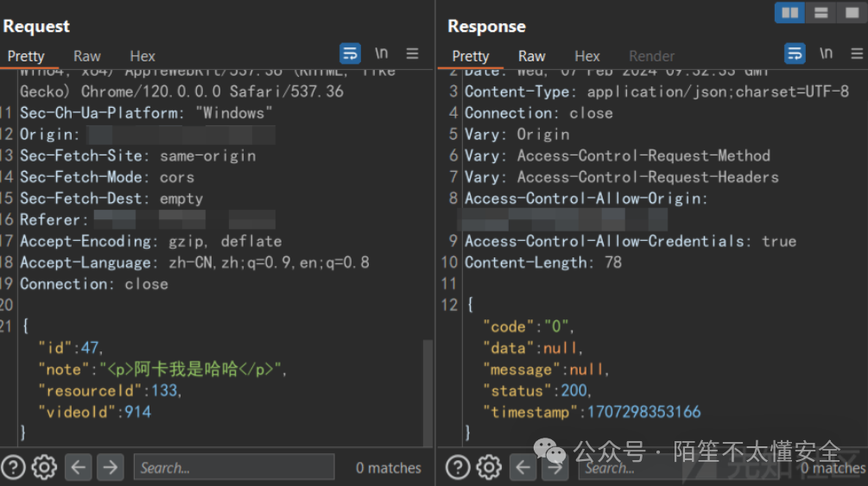Toggle word wrap in Request panel
The height and width of the screenshot is (486, 868).
pos(350,54)
